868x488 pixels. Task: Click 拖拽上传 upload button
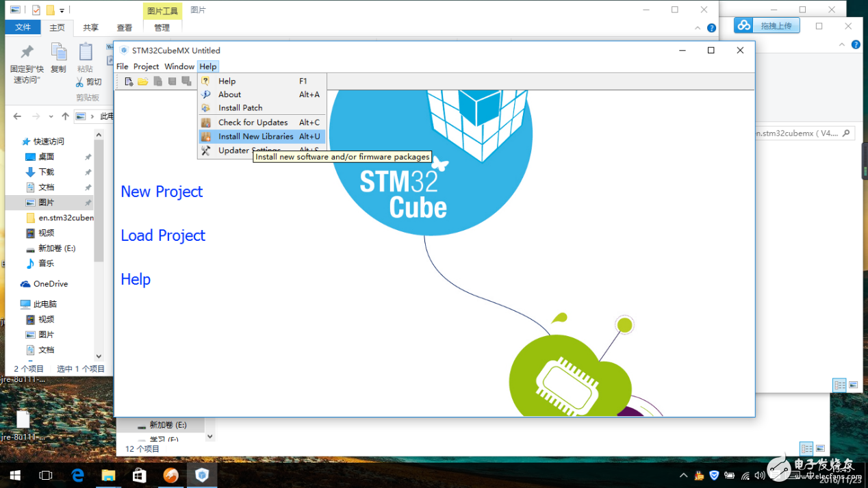[x=767, y=25]
